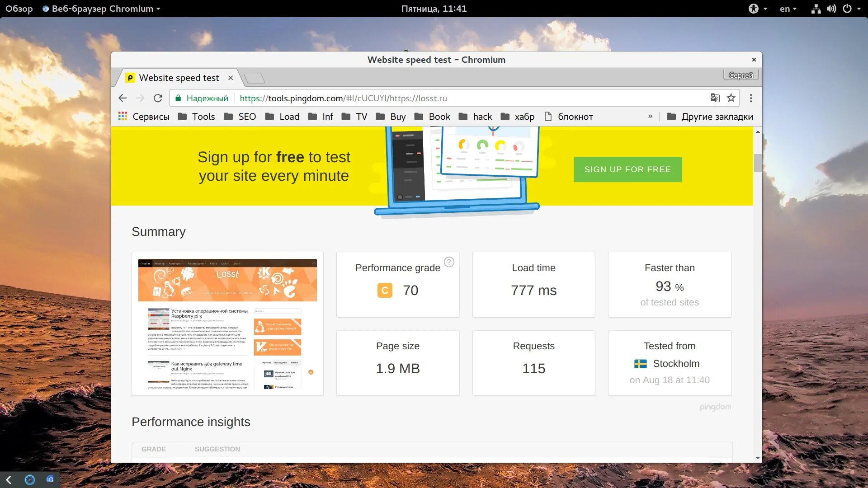Click the SIGN UP FOR FREE button

pyautogui.click(x=628, y=170)
